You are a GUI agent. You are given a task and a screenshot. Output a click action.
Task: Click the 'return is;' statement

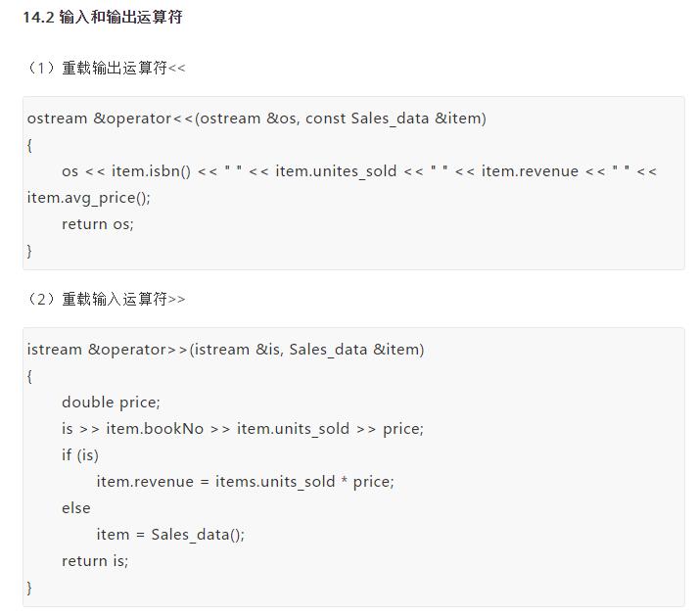[x=95, y=561]
